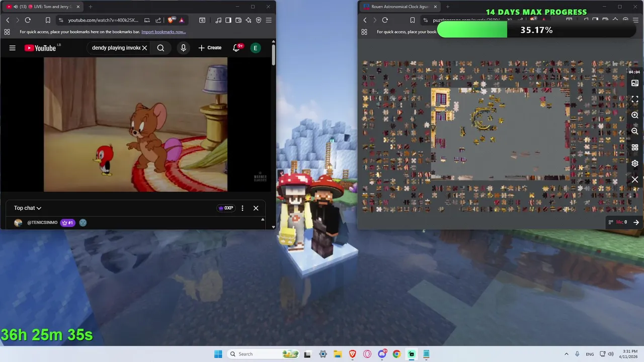Open Brave main menu in YouTube window
Image resolution: width=644 pixels, height=362 pixels.
pyautogui.click(x=269, y=20)
